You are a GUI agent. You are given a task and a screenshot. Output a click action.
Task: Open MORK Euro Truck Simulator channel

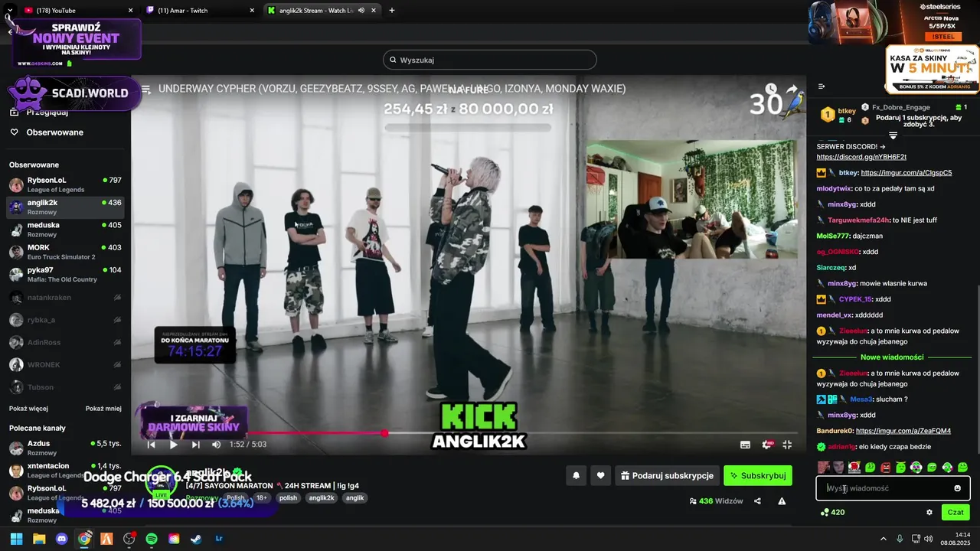(x=65, y=252)
